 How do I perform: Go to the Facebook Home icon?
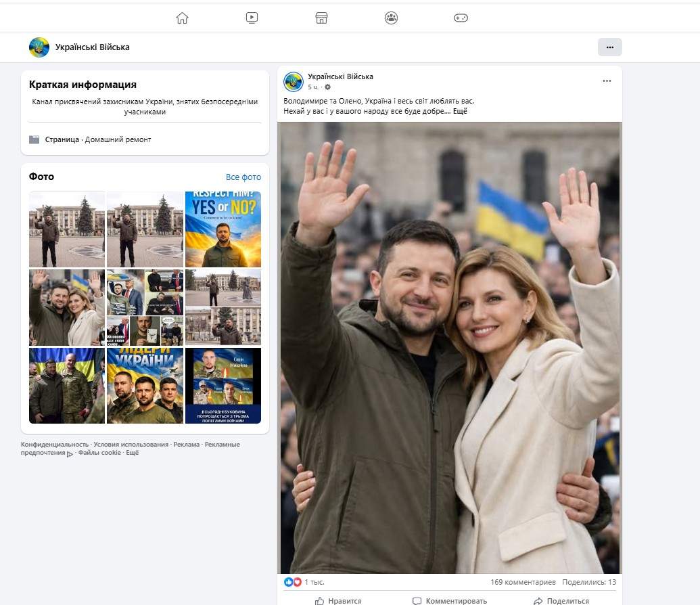pos(182,18)
